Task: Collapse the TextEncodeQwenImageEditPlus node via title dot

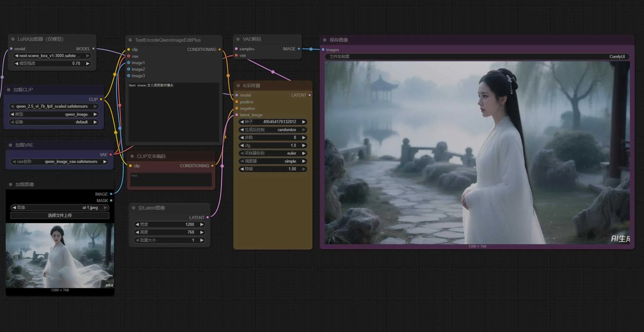Action: point(130,40)
